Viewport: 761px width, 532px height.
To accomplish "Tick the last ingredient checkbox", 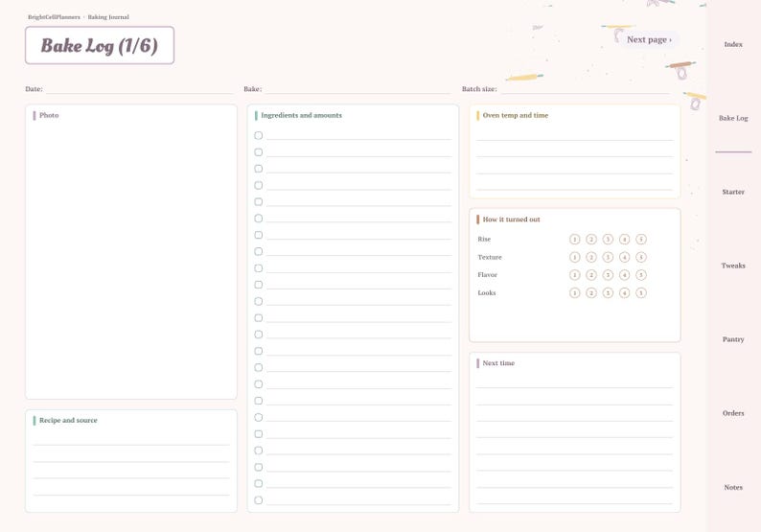I will (x=259, y=500).
